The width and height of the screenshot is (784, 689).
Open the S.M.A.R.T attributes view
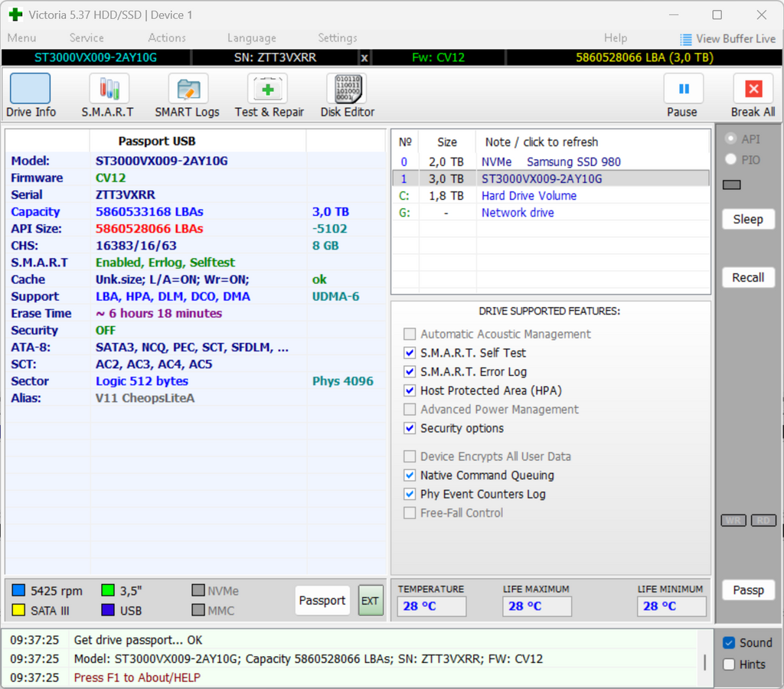click(109, 95)
